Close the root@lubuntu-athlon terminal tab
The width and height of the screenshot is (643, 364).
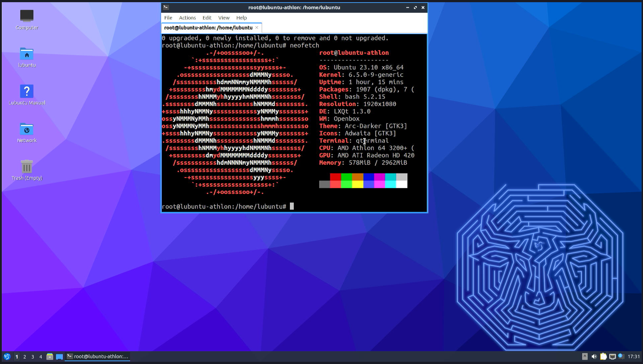point(257,28)
